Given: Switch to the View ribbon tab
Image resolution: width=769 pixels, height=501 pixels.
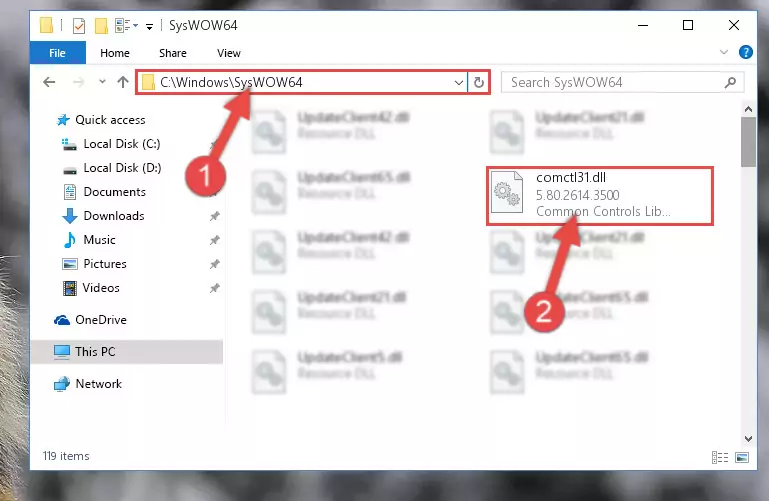Looking at the screenshot, I should 229,53.
